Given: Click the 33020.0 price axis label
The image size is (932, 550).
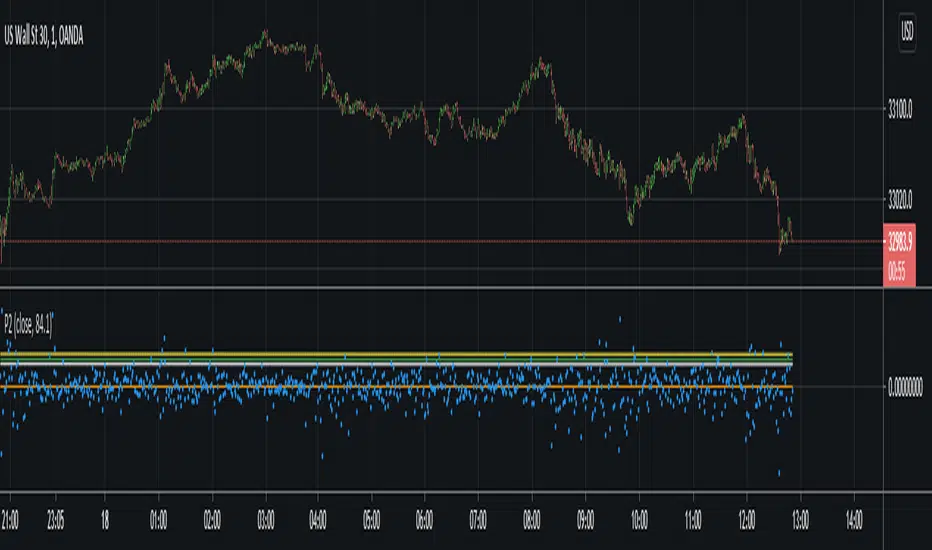Looking at the screenshot, I should [x=906, y=200].
